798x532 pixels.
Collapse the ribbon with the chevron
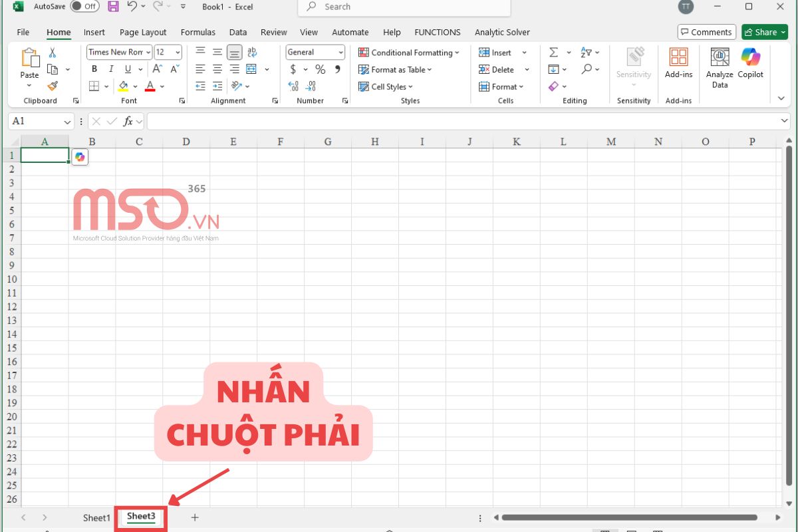tap(781, 98)
